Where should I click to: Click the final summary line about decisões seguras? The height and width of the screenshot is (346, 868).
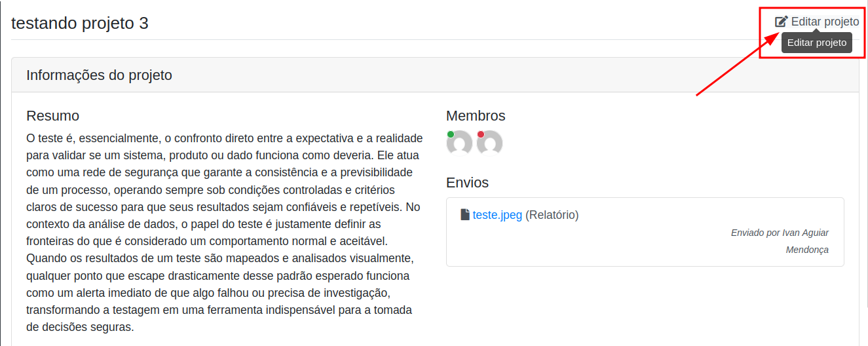[x=80, y=326]
